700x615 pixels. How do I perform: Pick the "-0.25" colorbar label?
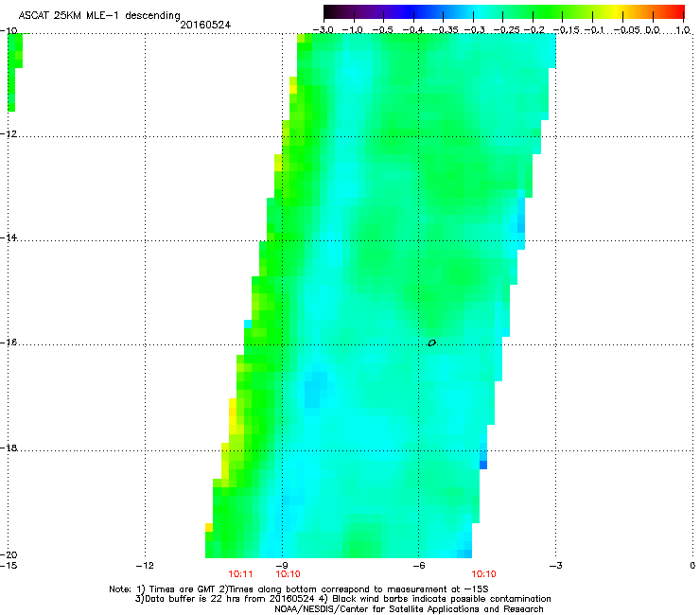(x=506, y=30)
